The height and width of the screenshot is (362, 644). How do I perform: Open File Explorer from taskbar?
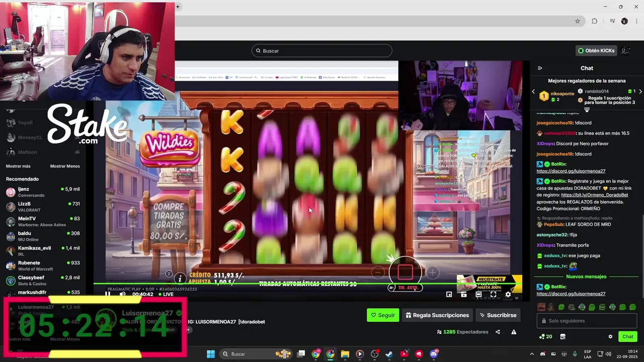click(x=345, y=354)
